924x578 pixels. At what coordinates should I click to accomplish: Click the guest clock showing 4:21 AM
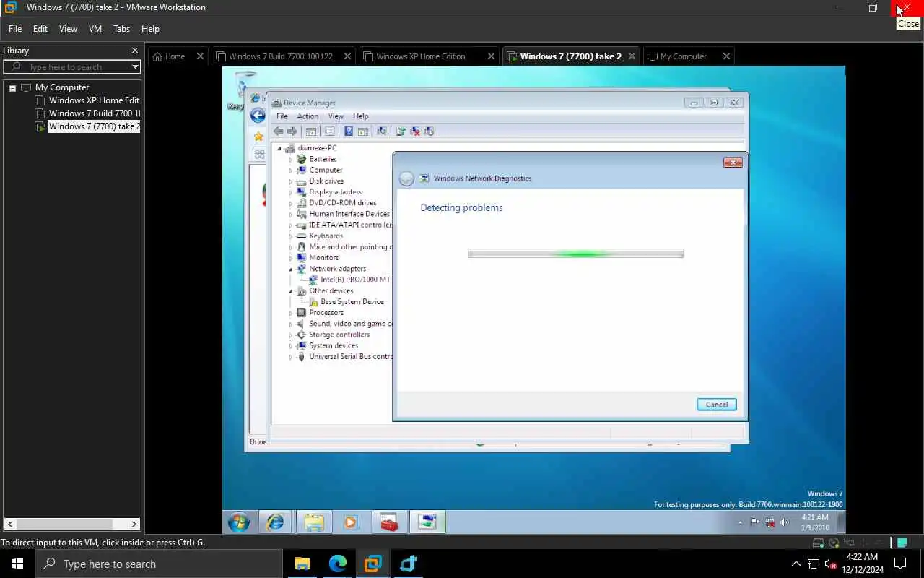(815, 522)
